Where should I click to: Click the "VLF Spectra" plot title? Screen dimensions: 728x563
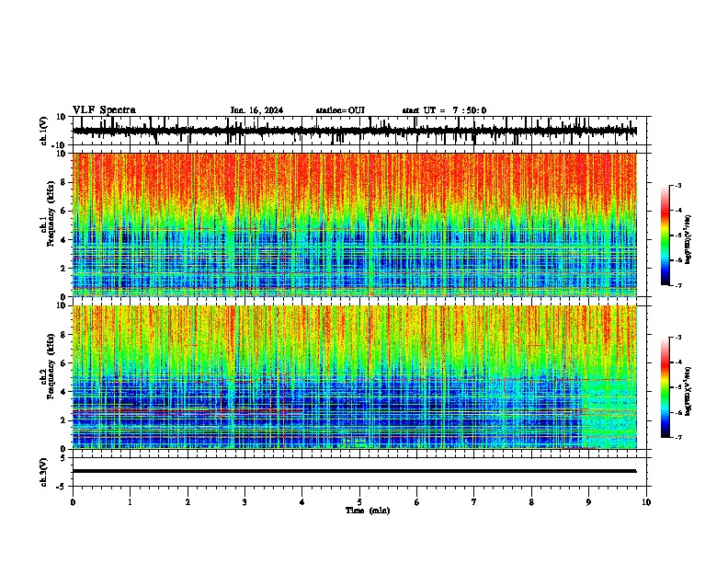104,110
